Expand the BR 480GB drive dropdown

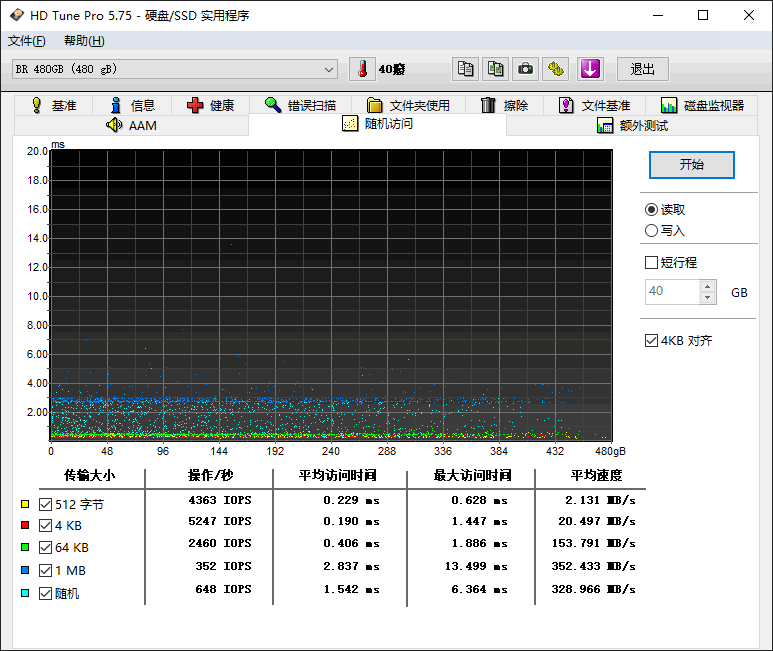coord(330,69)
